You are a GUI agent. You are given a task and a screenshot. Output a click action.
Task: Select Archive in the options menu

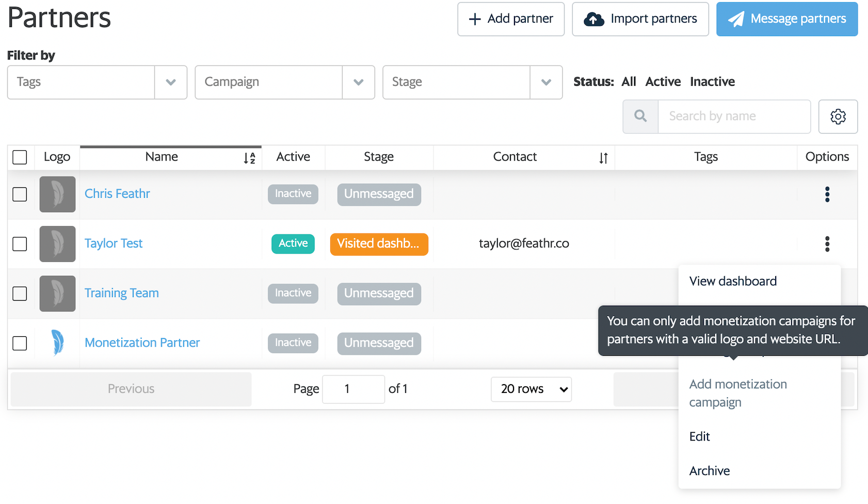tap(709, 471)
